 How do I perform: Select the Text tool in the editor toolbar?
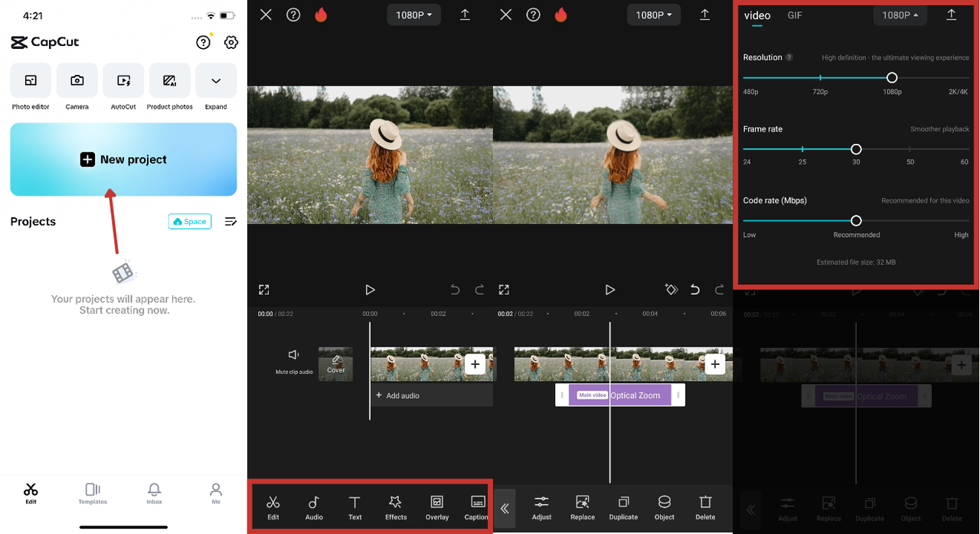[x=355, y=507]
